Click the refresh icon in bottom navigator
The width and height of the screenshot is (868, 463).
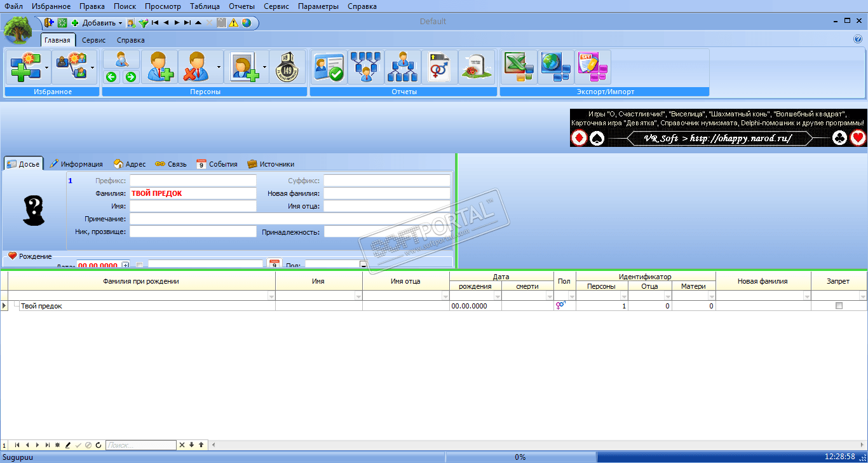[98, 445]
